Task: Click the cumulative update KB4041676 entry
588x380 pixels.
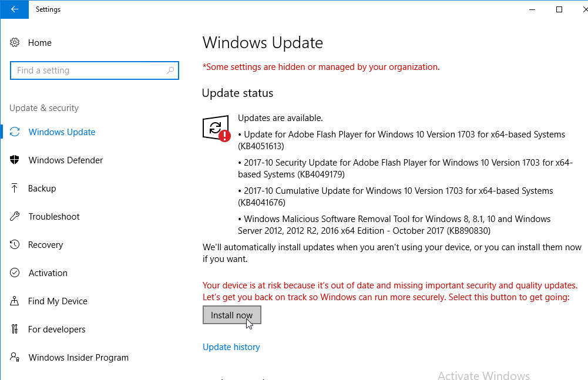Action: click(x=395, y=196)
